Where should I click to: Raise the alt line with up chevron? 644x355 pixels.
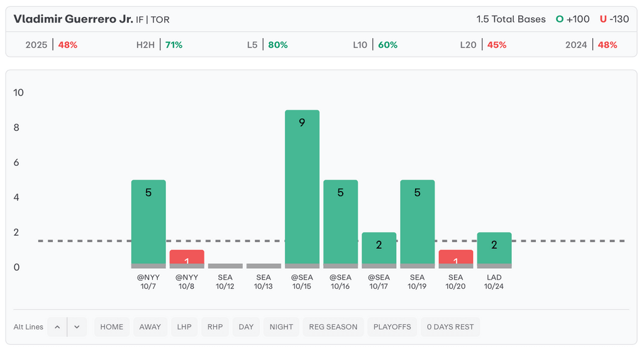coord(57,327)
